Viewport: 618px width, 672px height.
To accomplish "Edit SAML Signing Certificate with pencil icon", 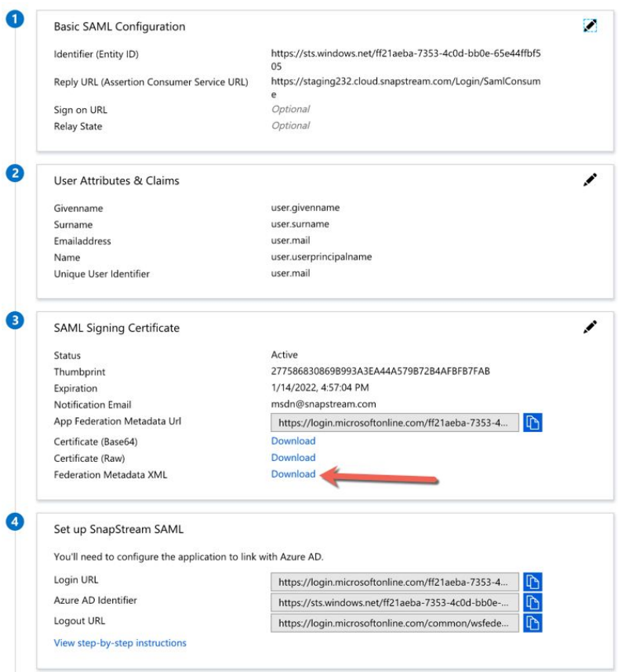I will click(x=590, y=326).
